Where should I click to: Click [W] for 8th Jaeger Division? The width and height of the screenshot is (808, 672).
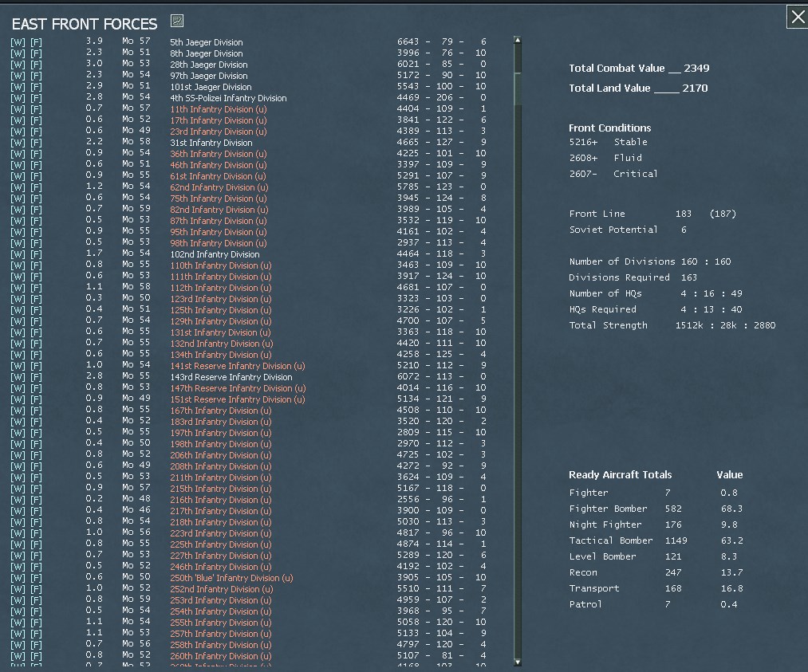[x=18, y=53]
